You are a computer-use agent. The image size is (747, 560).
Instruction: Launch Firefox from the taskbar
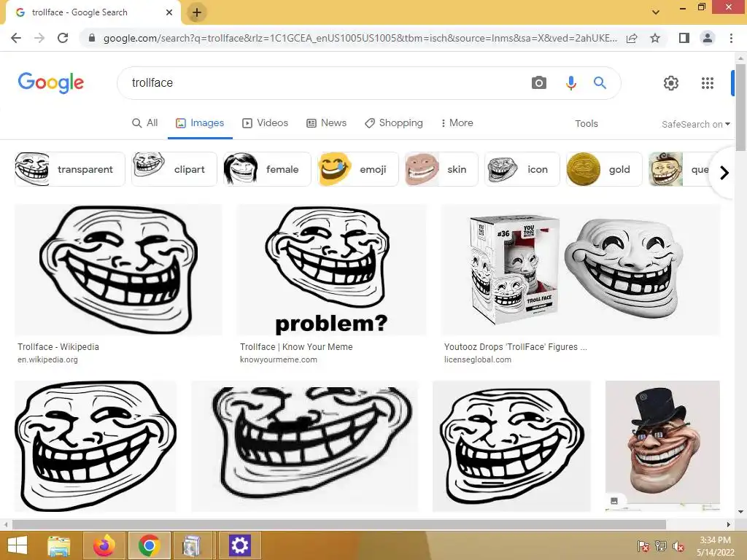(x=104, y=545)
